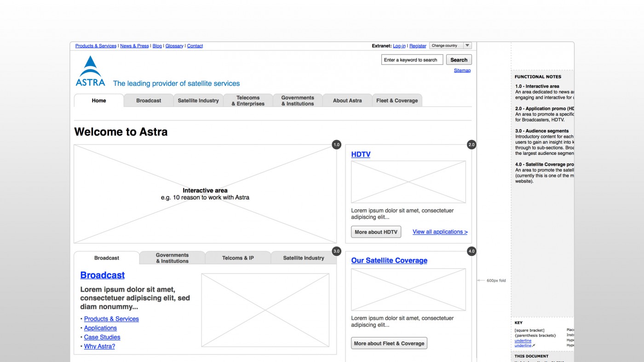Open Products & Services in the top utility links
This screenshot has width=644, height=362.
click(x=96, y=46)
